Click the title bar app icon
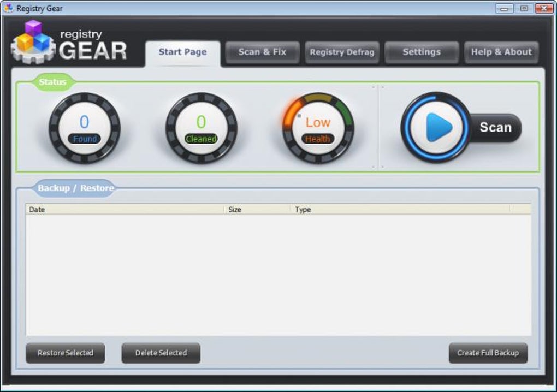The width and height of the screenshot is (557, 392). tap(8, 8)
